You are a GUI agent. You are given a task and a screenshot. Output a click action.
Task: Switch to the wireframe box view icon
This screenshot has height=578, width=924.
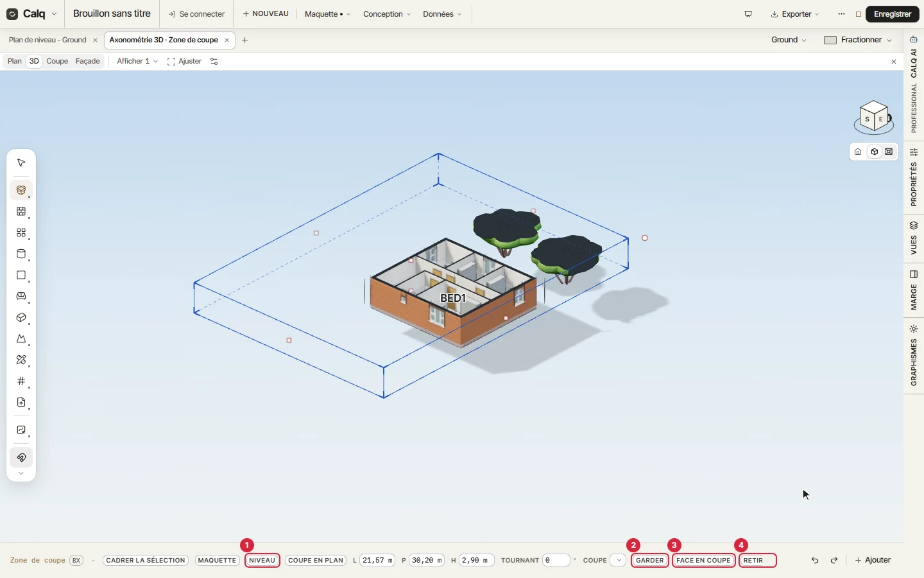[x=889, y=152]
